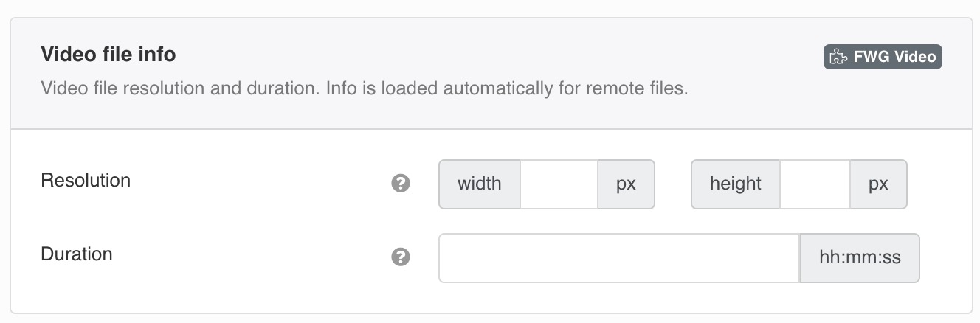Focus the Duration input field
The width and height of the screenshot is (980, 323).
pos(619,258)
